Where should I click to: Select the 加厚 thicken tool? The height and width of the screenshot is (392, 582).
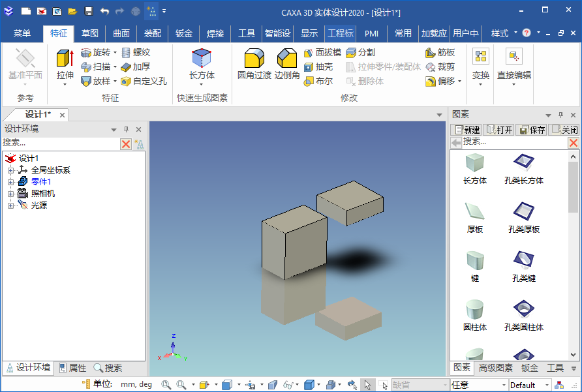[136, 67]
